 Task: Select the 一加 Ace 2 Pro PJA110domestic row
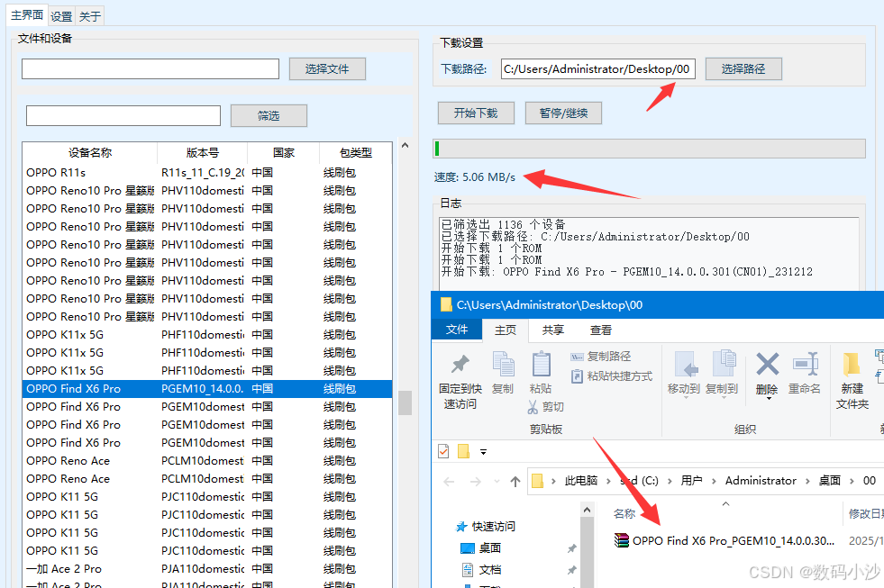207,569
